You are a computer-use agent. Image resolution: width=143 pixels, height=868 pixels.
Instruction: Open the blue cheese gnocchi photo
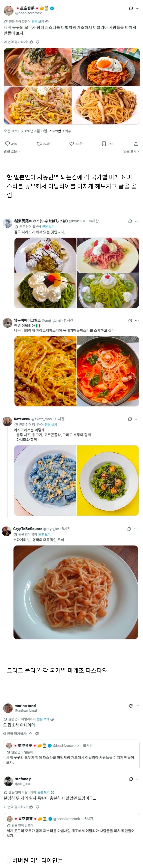pyautogui.click(x=45, y=480)
